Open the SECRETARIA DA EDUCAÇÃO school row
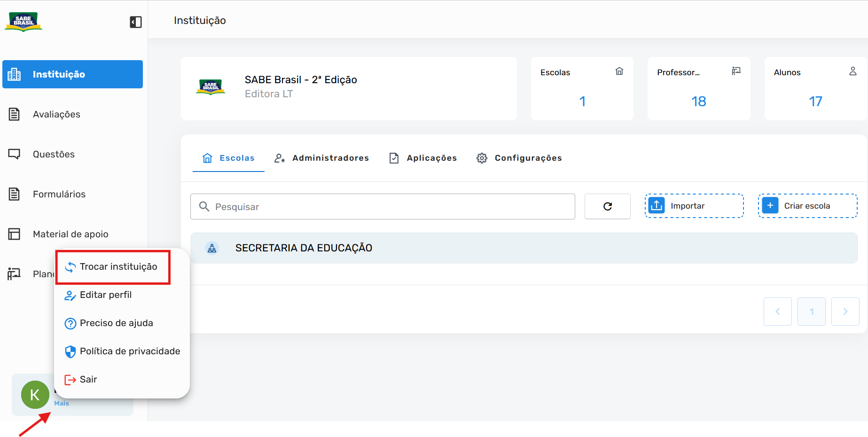The height and width of the screenshot is (437, 868). point(524,248)
